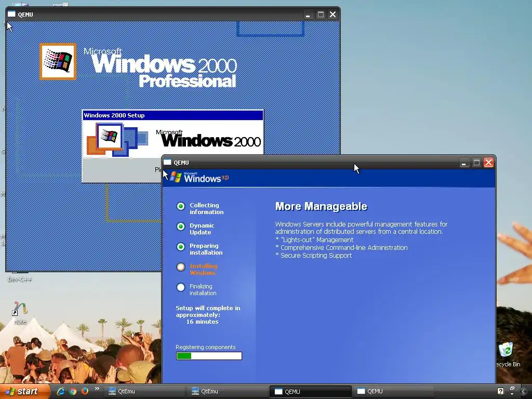Click the Finalizing installation step indicator
This screenshot has width=532, height=399.
coord(181,287)
